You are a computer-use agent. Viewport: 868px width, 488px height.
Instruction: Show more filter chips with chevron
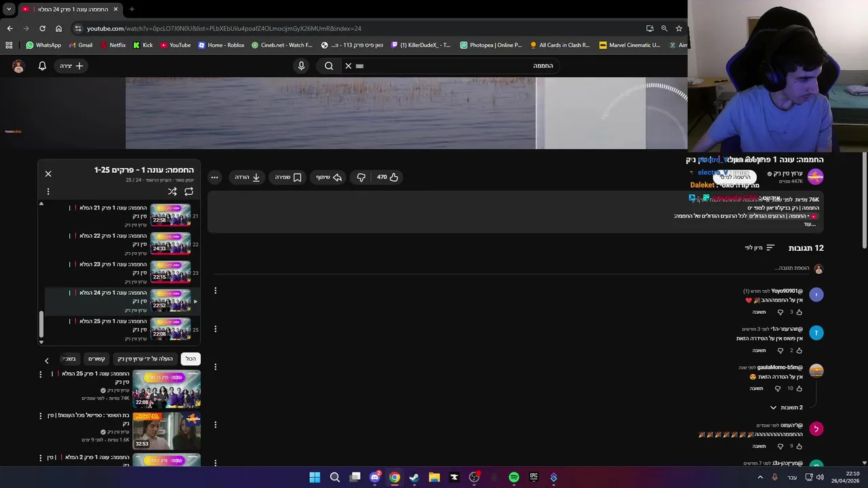pos(47,361)
